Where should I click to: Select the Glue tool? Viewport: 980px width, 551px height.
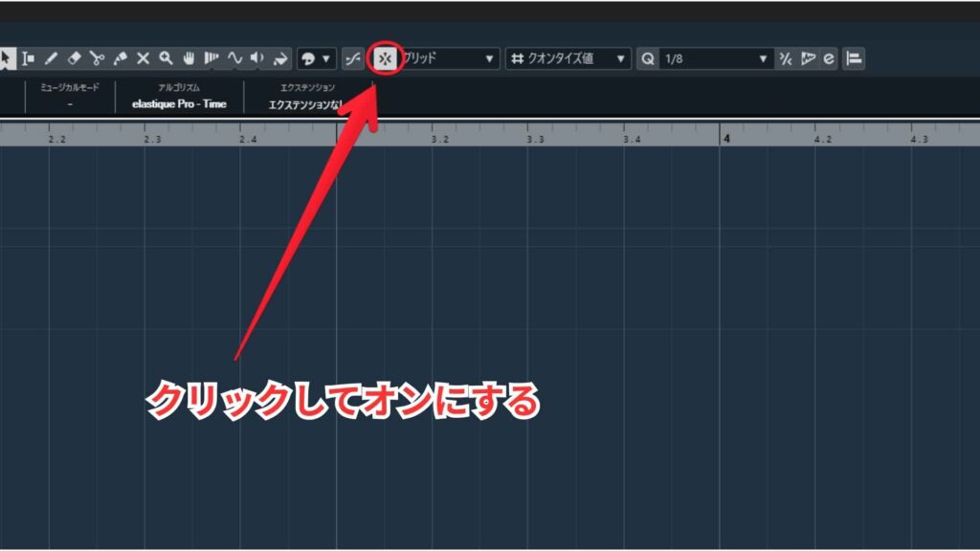coord(120,58)
